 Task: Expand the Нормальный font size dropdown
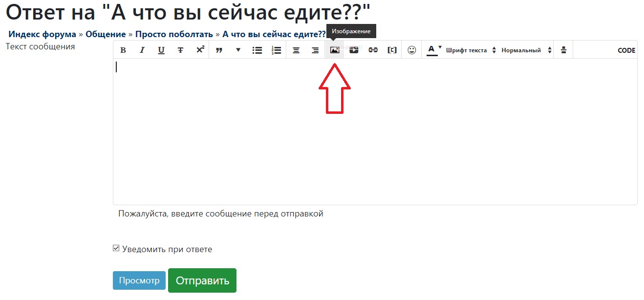click(526, 50)
